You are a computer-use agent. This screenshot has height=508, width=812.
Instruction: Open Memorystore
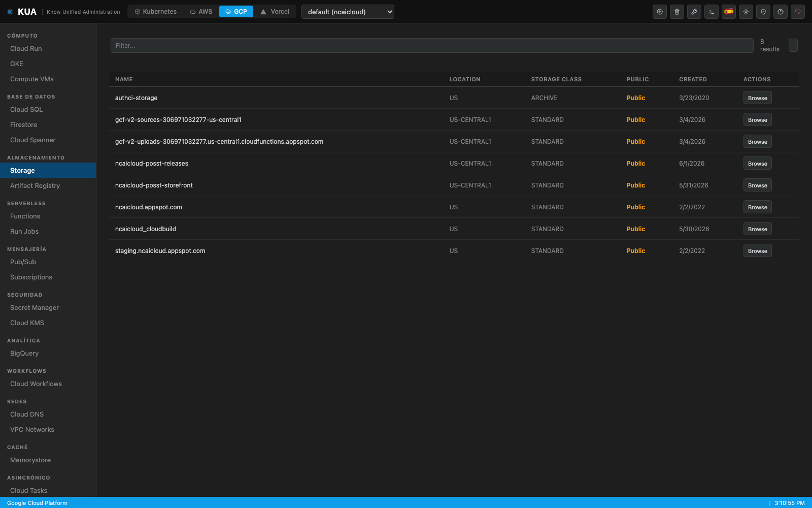[x=48, y=460]
